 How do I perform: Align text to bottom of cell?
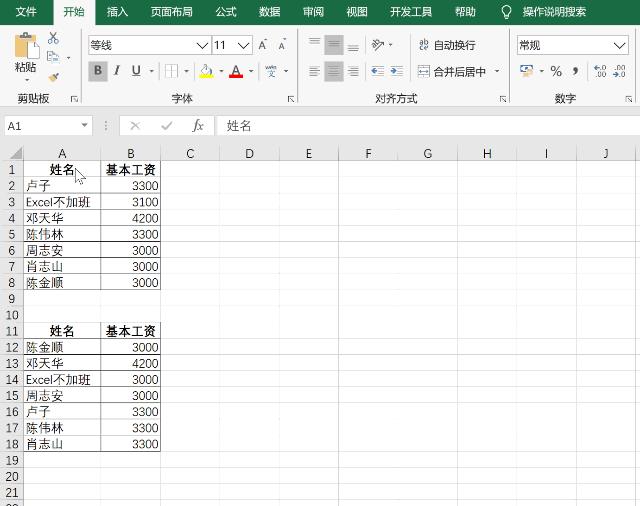point(353,45)
